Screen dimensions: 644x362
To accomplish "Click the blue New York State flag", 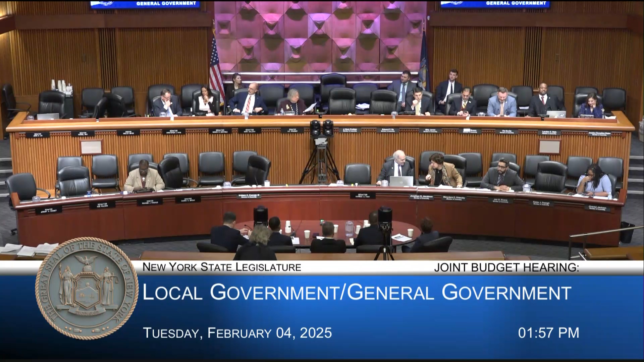I will coord(424,64).
